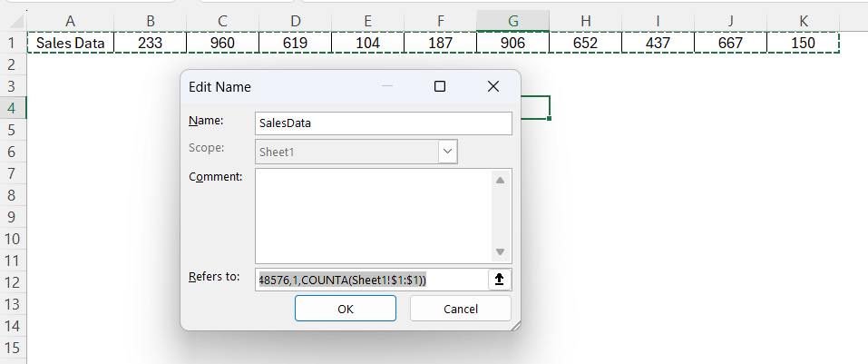Click column I header
The height and width of the screenshot is (364, 868).
[x=658, y=21]
